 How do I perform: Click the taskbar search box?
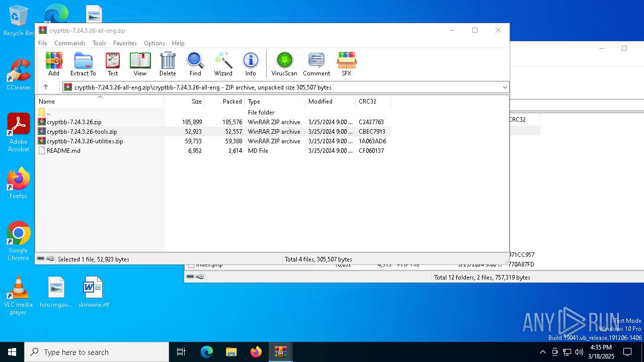coord(97,352)
